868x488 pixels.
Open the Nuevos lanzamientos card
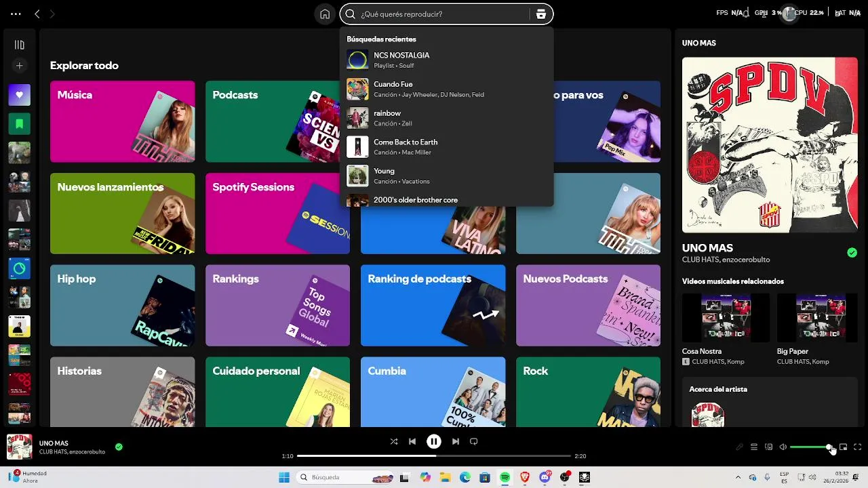(122, 213)
